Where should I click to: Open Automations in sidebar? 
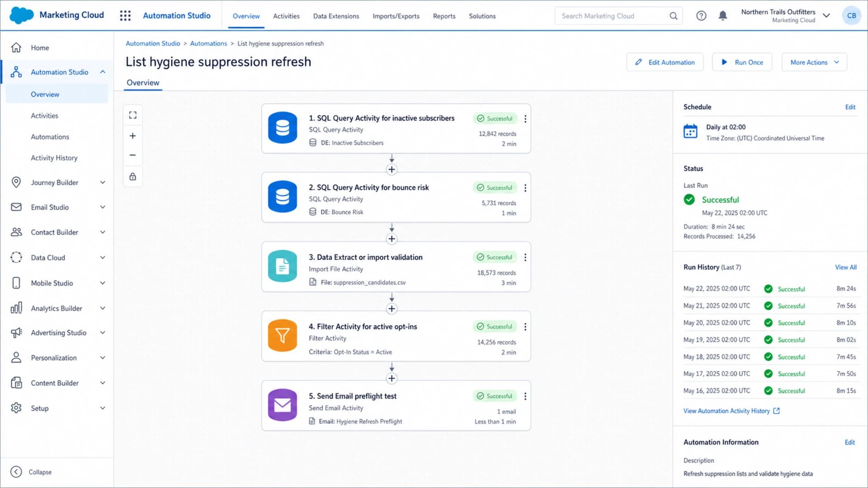pos(50,136)
